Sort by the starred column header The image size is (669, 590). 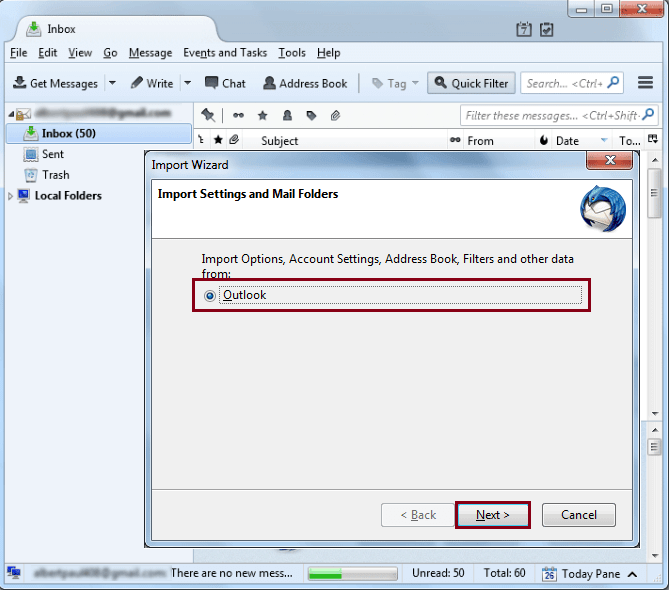(218, 140)
